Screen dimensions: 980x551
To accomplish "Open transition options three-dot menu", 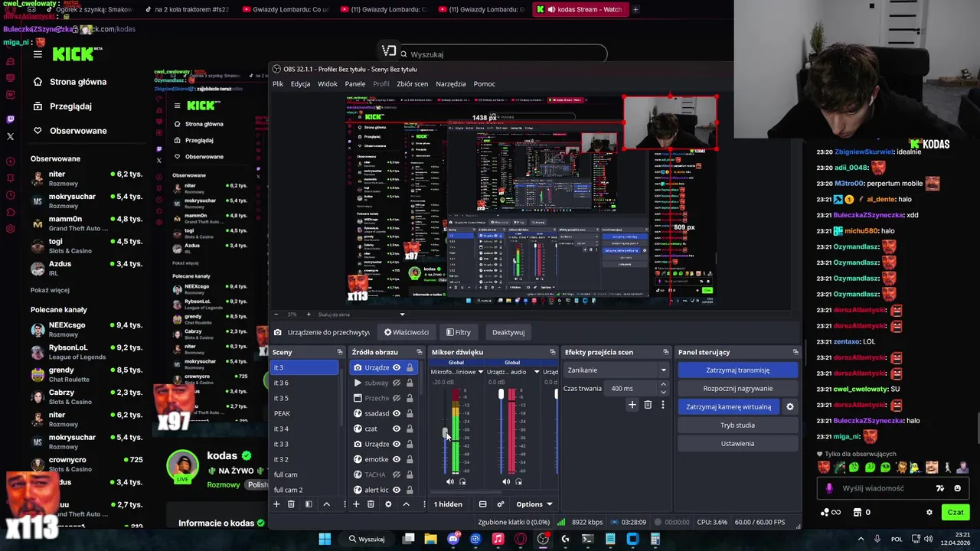I will pyautogui.click(x=663, y=405).
